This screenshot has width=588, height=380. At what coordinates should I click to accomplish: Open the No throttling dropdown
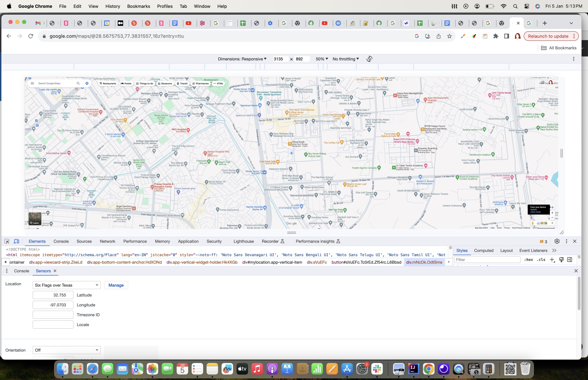click(346, 59)
